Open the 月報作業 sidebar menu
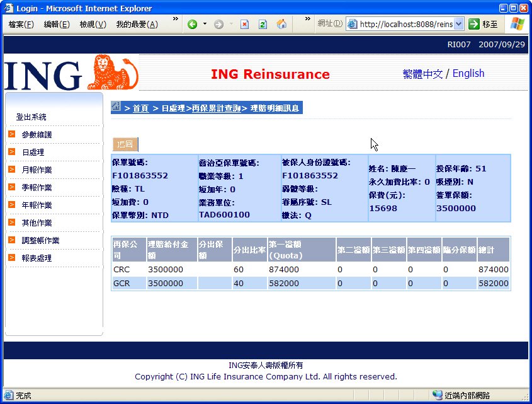Image resolution: width=532 pixels, height=404 pixels. coord(37,170)
